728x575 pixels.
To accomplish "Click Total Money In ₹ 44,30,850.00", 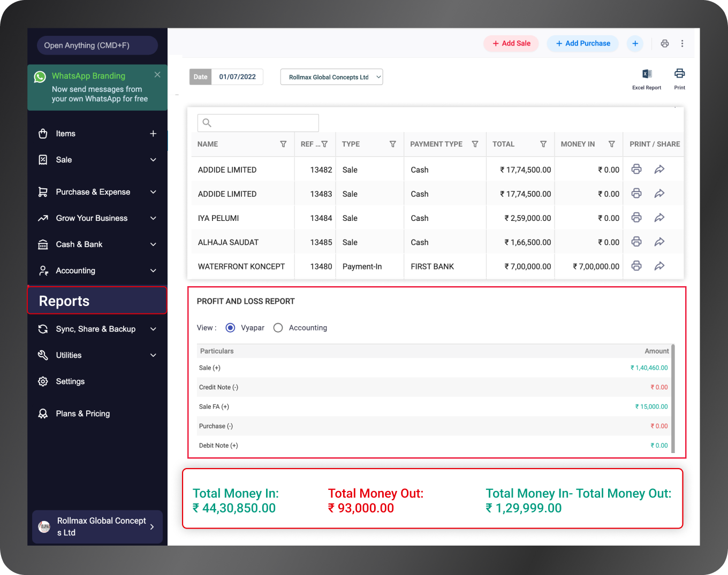I will pyautogui.click(x=236, y=501).
